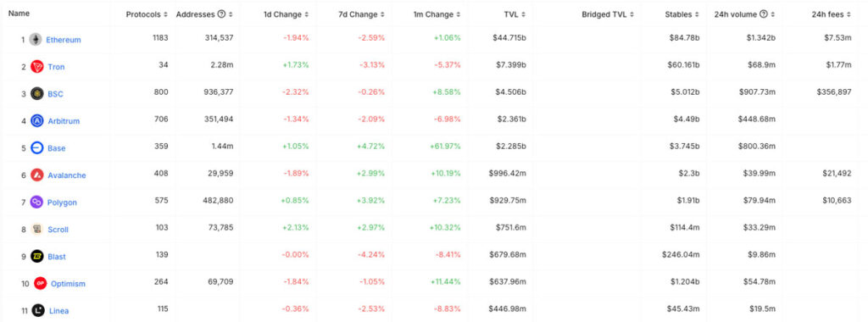868x322 pixels.
Task: Sort by 24h fees column
Action: 832,14
